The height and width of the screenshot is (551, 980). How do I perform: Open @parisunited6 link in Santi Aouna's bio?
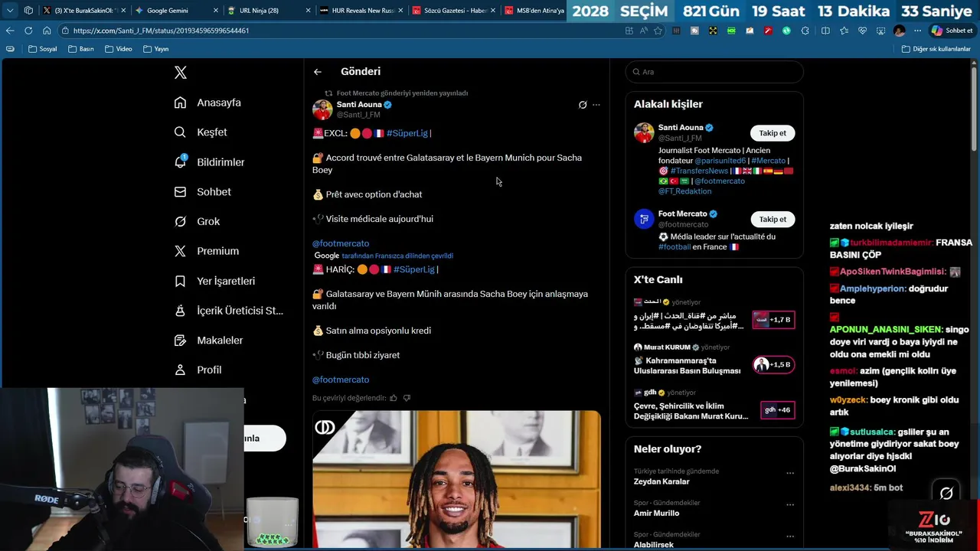click(x=720, y=161)
